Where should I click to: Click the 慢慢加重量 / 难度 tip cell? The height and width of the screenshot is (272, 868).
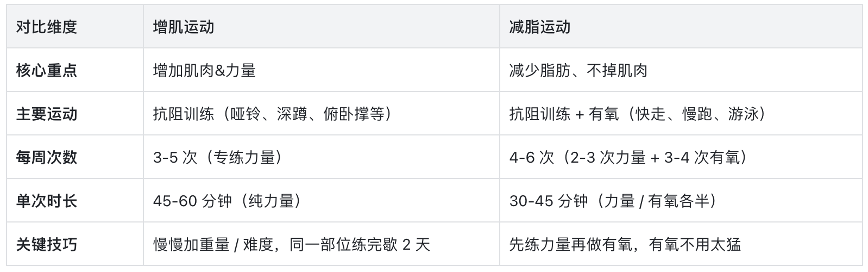point(291,244)
